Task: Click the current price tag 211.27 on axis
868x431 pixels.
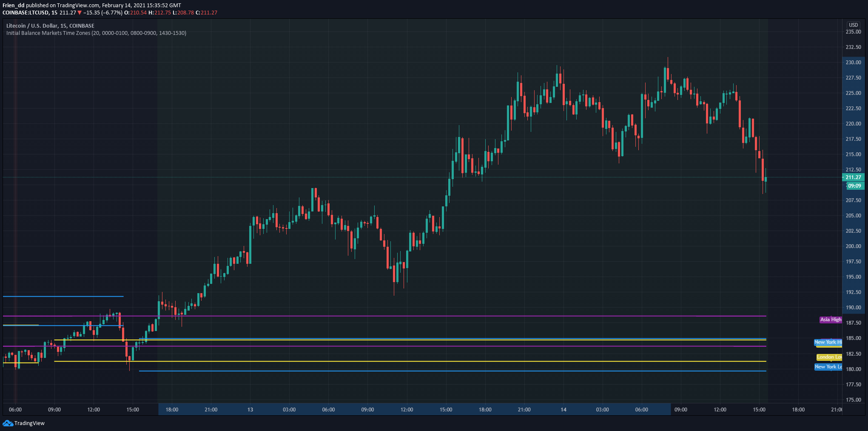Action: coord(853,177)
